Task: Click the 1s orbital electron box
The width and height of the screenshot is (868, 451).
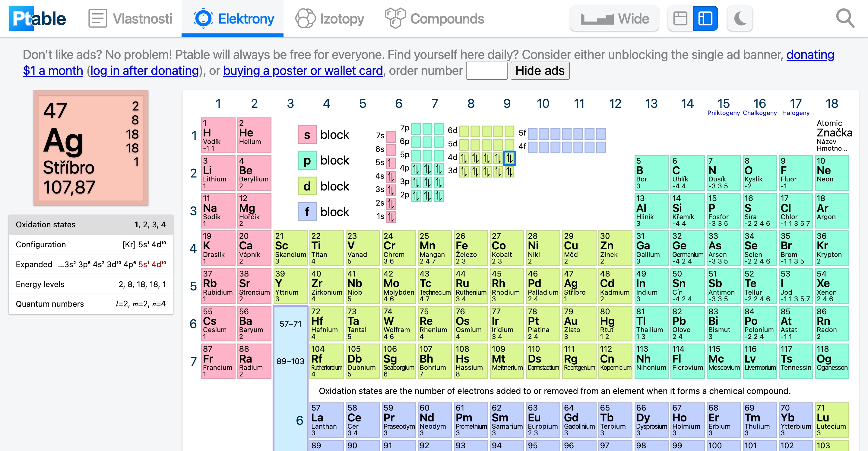Action: coord(391,216)
